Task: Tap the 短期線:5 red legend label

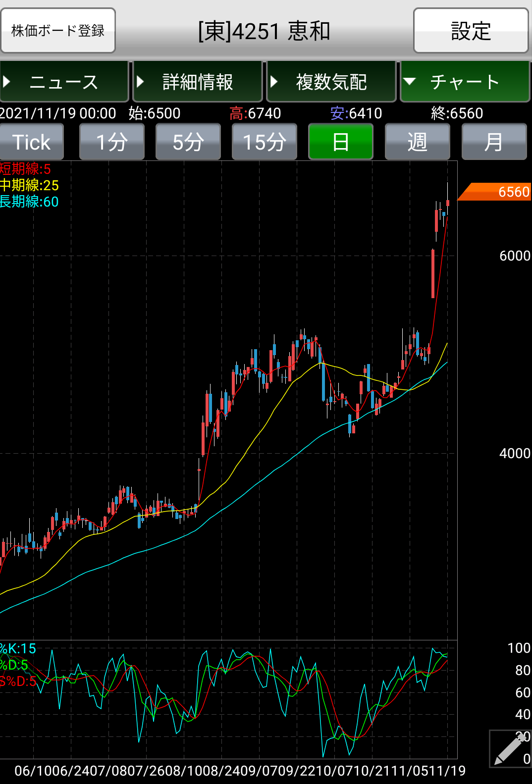Action: [x=25, y=169]
